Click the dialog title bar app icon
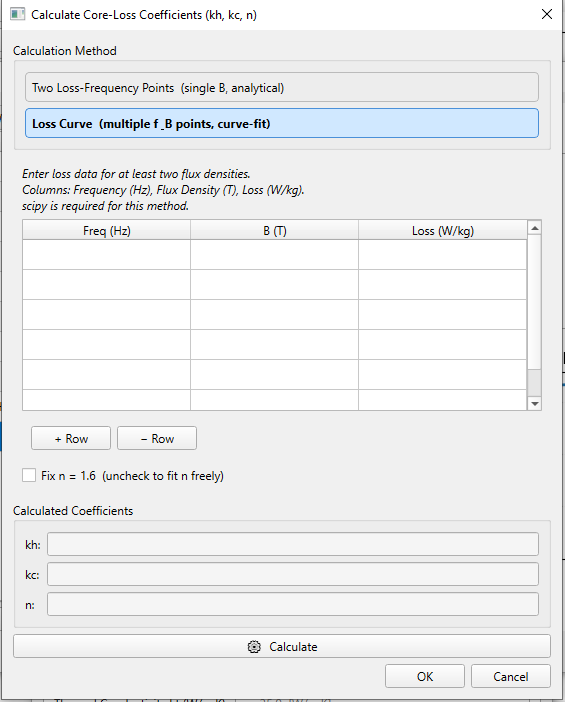This screenshot has height=702, width=565. pos(17,14)
